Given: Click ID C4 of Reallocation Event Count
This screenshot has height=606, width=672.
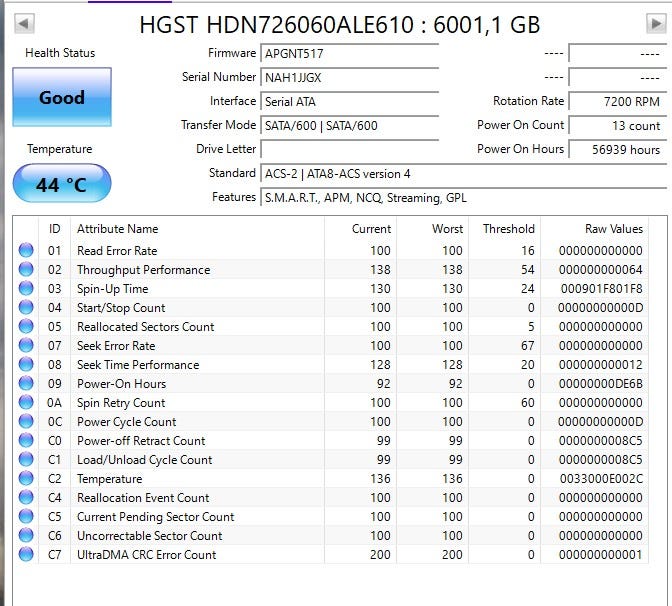Looking at the screenshot, I should click(55, 498).
